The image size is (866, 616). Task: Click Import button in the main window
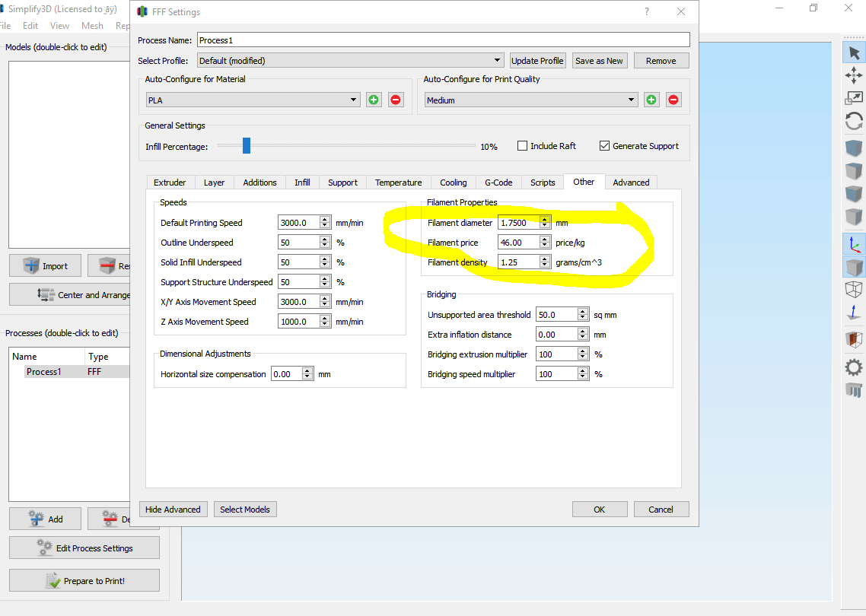tap(46, 266)
